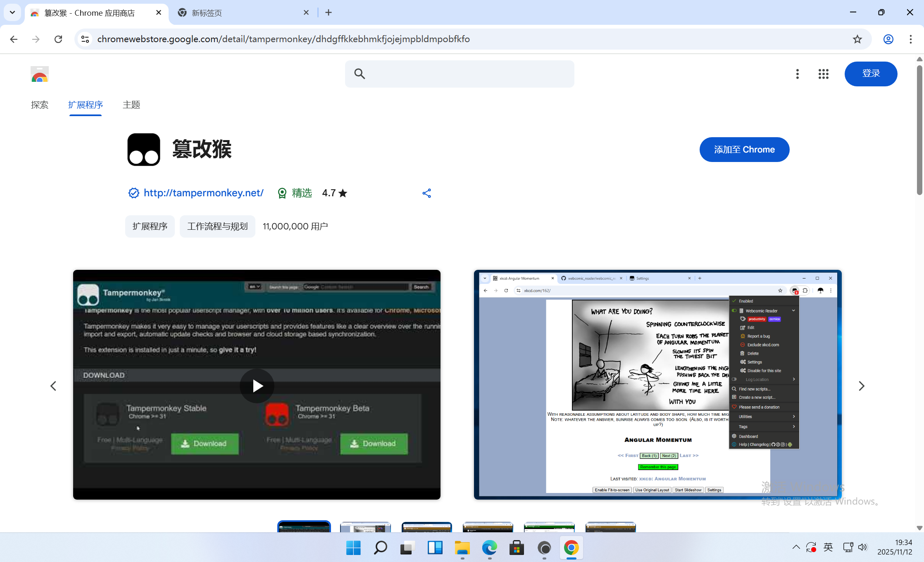Open site information in the address bar
Viewport: 924px width, 562px height.
pos(85,39)
